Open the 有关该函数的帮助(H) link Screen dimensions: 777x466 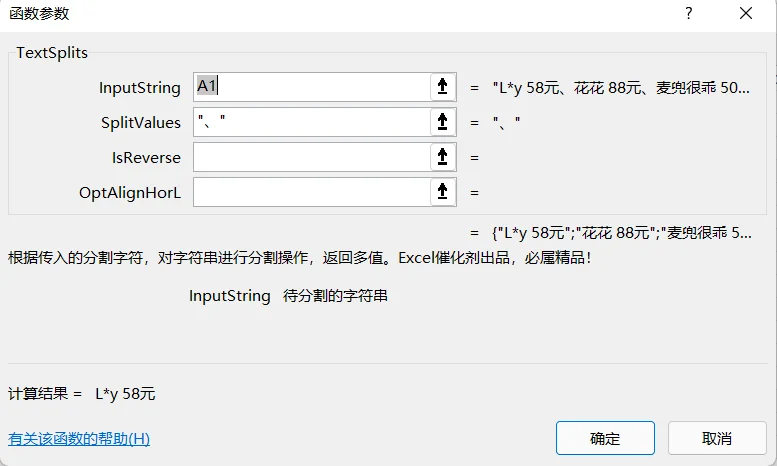point(79,439)
